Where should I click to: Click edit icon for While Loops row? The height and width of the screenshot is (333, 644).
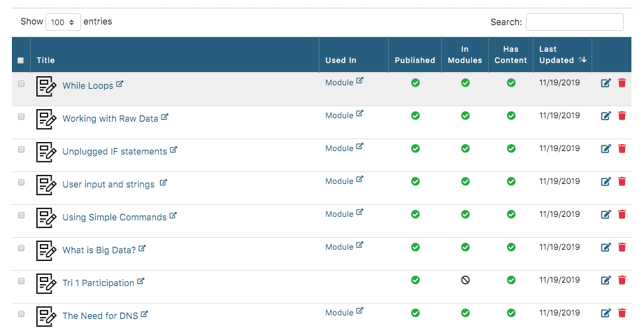(606, 83)
